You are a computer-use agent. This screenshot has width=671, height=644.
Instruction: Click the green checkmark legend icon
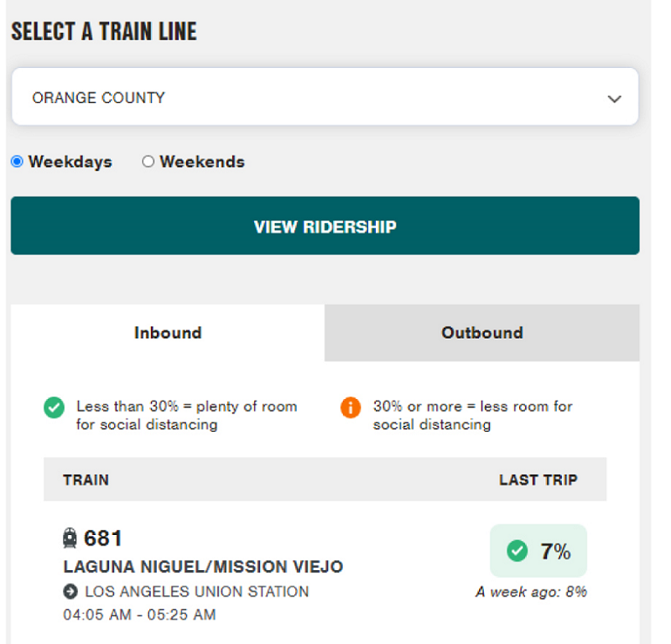55,408
